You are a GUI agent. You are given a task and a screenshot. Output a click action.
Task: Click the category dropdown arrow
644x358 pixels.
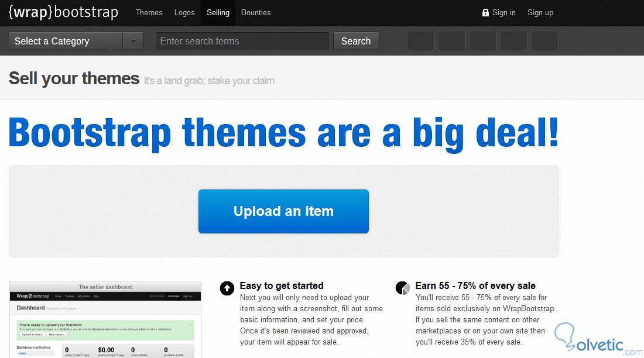tap(133, 41)
